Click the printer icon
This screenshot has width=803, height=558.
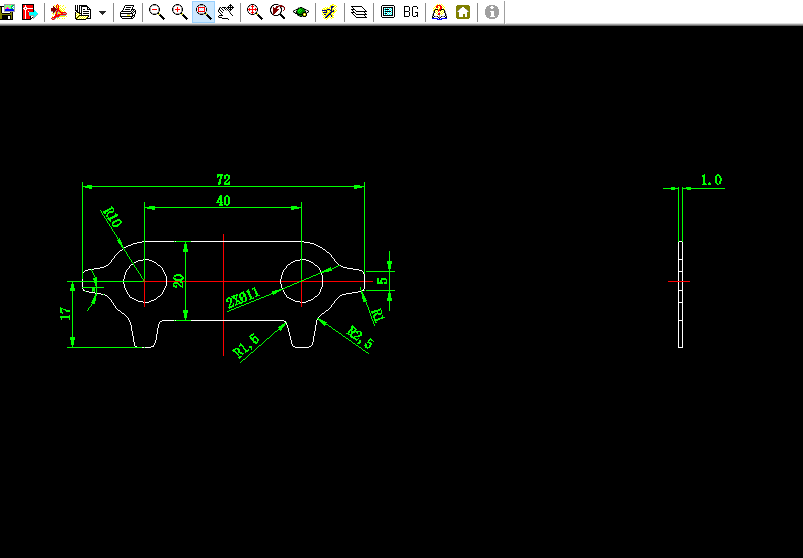click(x=128, y=12)
